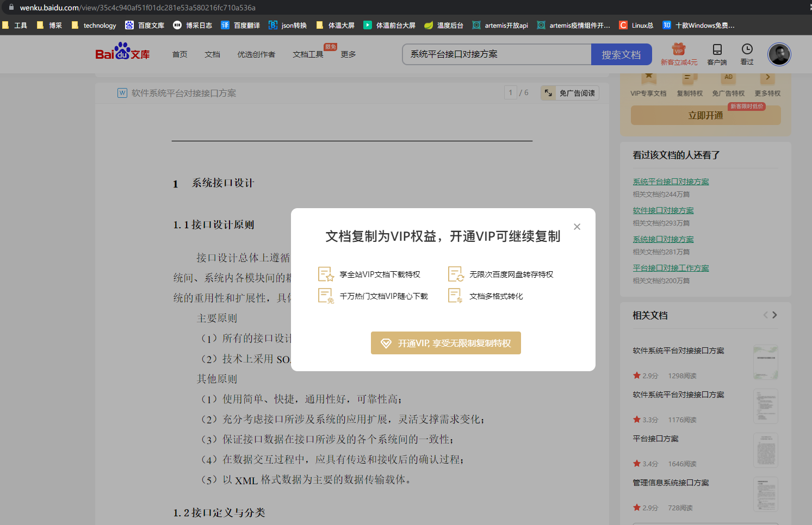This screenshot has height=525, width=812.
Task: Open 文档工具 nav item
Action: (x=308, y=54)
